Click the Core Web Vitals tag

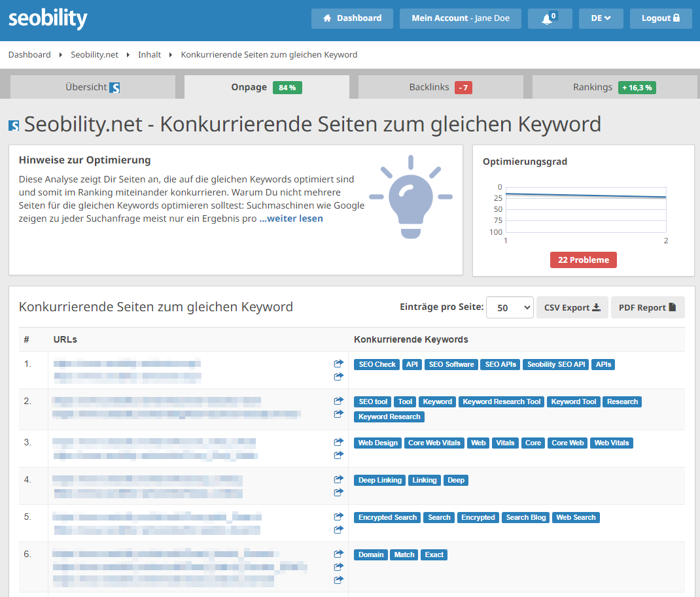coord(434,443)
